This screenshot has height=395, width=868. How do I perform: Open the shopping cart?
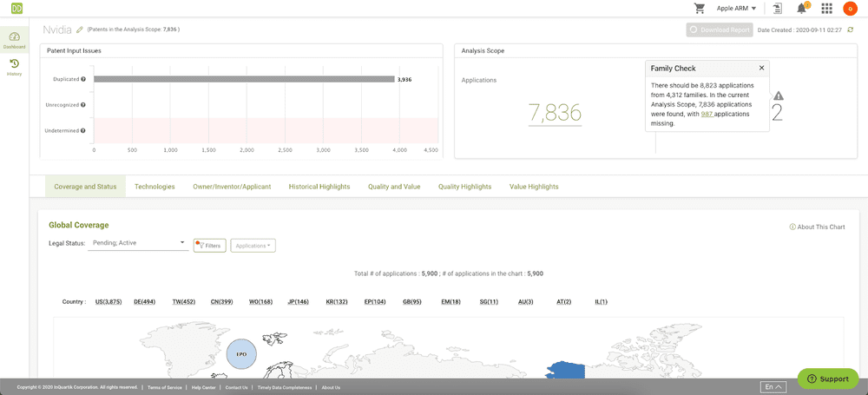coord(700,9)
